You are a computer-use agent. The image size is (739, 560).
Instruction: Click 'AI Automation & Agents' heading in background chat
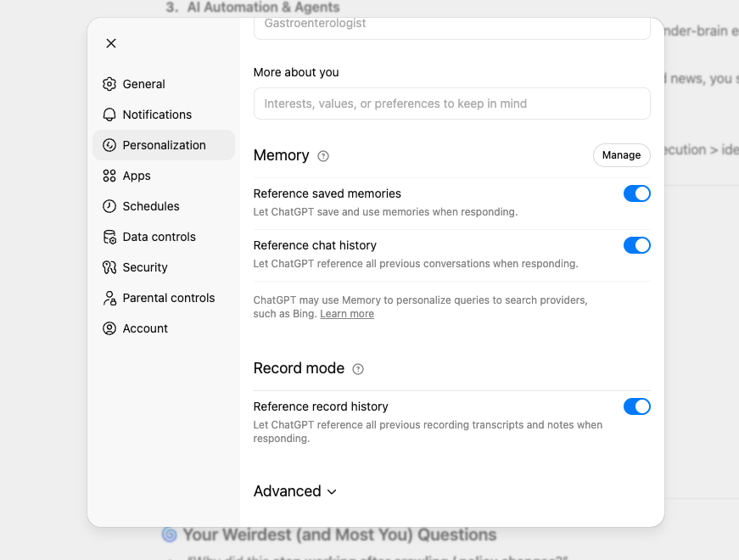click(x=264, y=7)
